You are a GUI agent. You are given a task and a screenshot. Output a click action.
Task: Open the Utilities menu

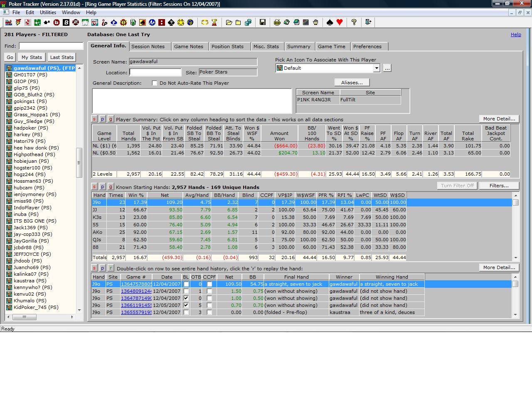pyautogui.click(x=48, y=12)
